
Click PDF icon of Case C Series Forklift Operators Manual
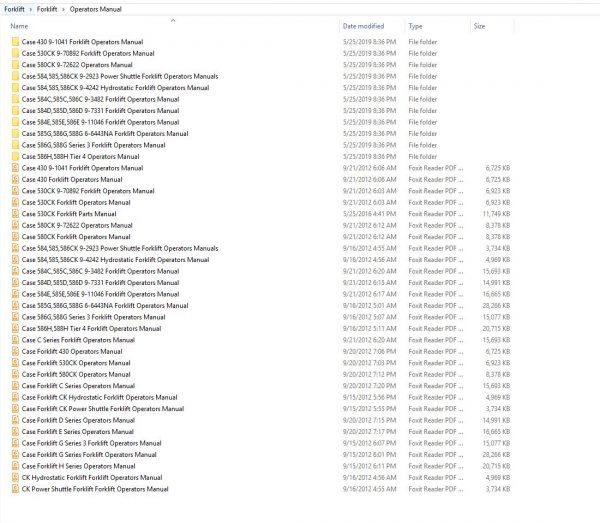point(15,340)
